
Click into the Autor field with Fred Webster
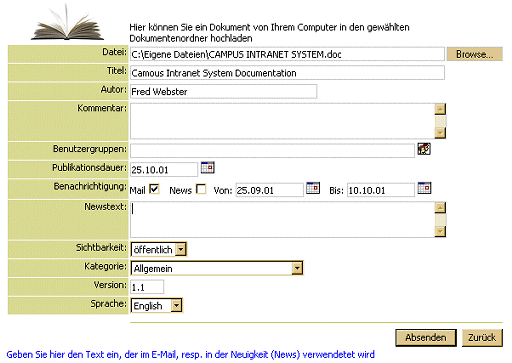223,91
